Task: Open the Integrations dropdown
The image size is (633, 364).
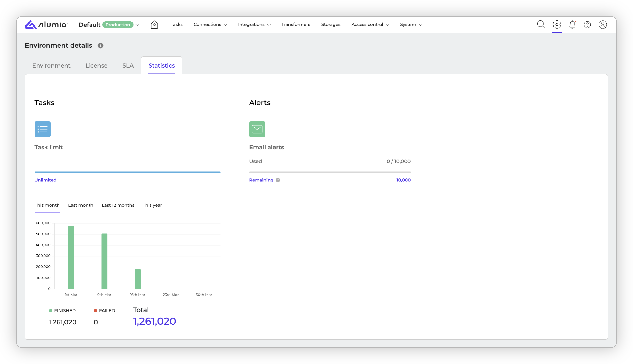Action: [254, 25]
